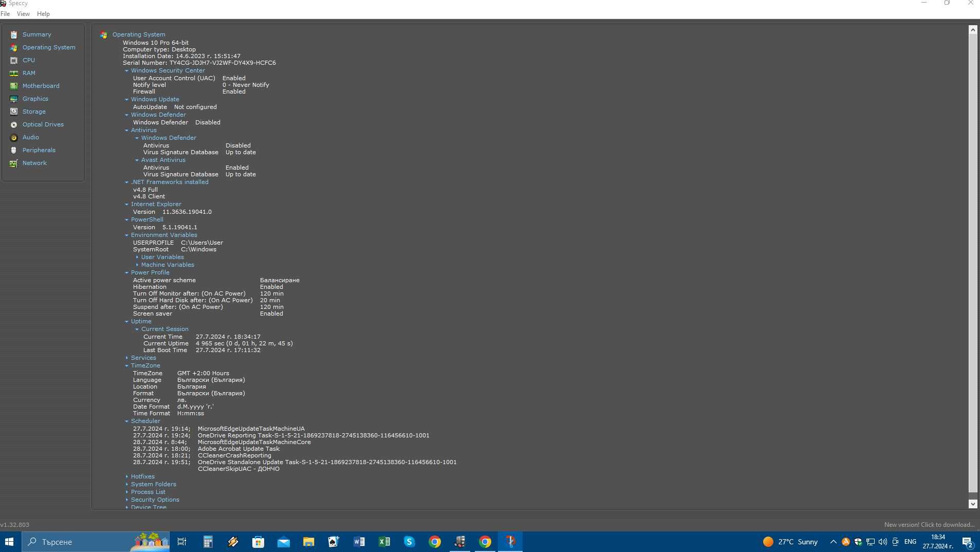
Task: Open the 27°C Sunny weather widget
Action: (x=790, y=542)
